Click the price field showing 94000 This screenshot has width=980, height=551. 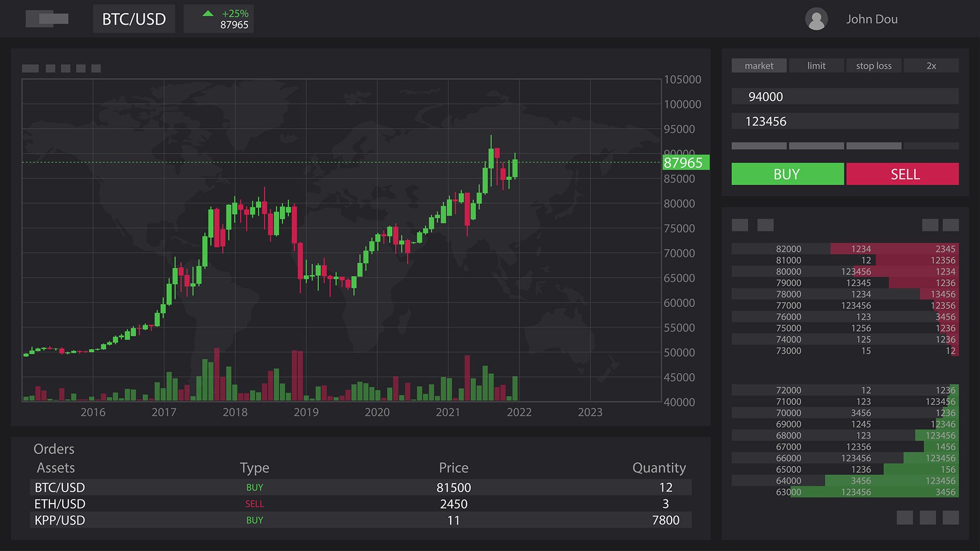845,96
